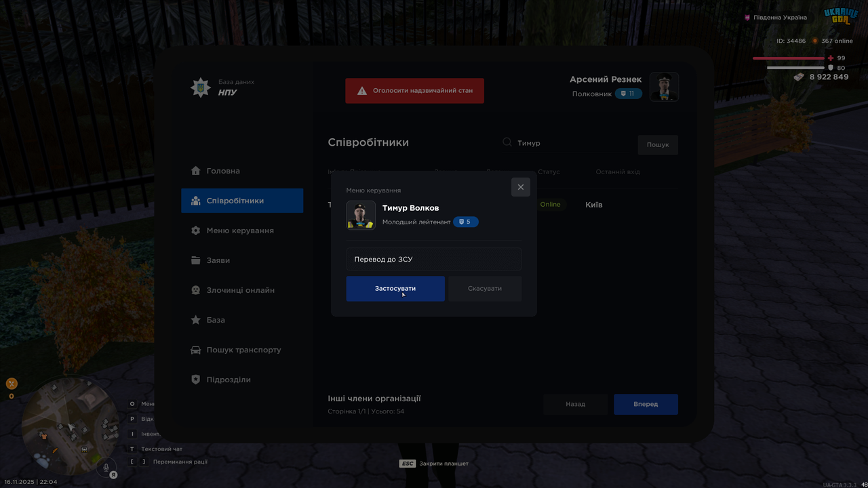The width and height of the screenshot is (868, 488).
Task: Click search field containing Тимур
Action: click(566, 143)
